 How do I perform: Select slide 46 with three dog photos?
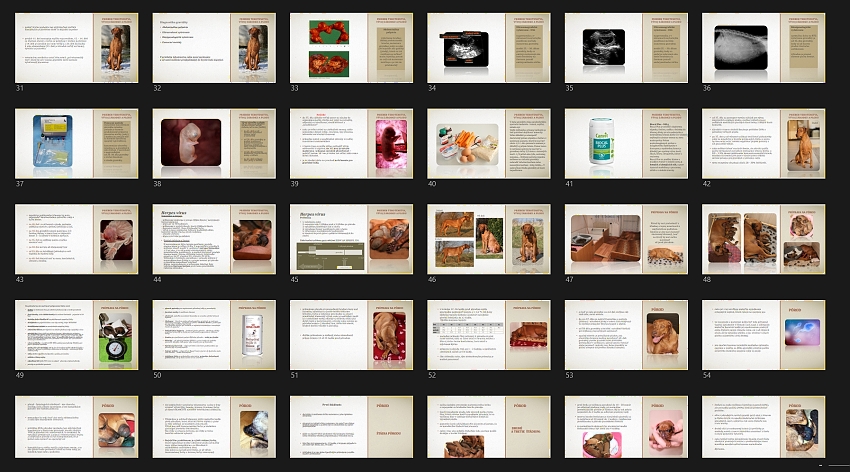pos(488,238)
